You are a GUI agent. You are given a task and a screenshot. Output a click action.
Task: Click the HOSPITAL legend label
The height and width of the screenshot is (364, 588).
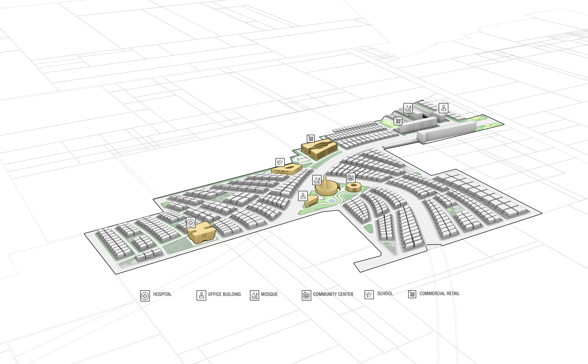(x=162, y=294)
